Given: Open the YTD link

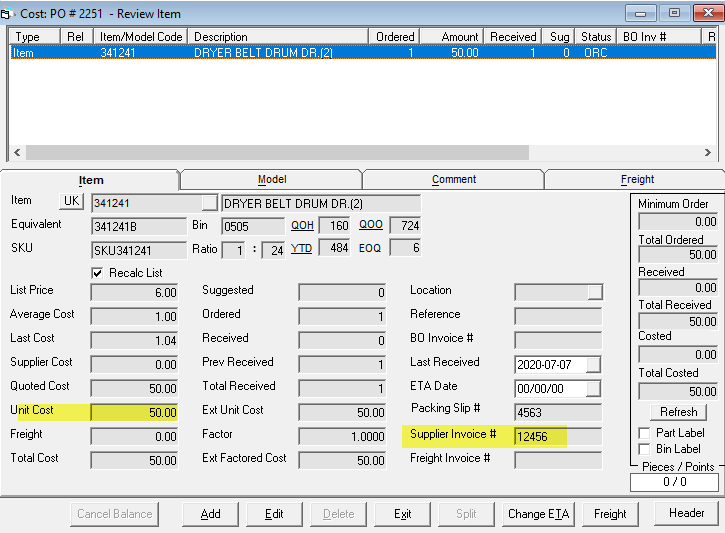Looking at the screenshot, I should 301,249.
